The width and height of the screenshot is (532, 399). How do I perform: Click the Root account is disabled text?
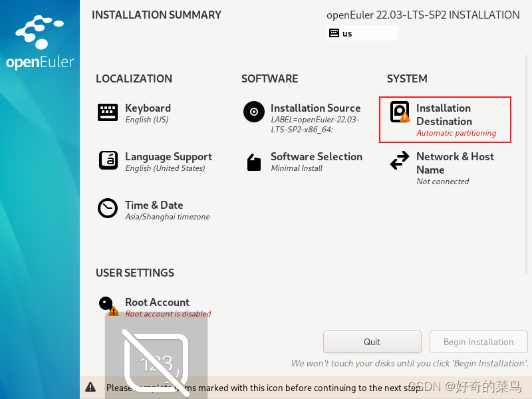[168, 314]
